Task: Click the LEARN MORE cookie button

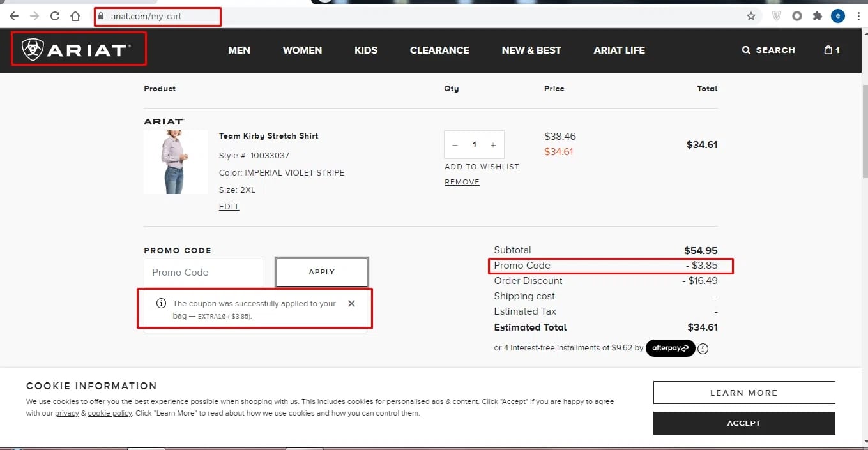Action: [x=744, y=393]
